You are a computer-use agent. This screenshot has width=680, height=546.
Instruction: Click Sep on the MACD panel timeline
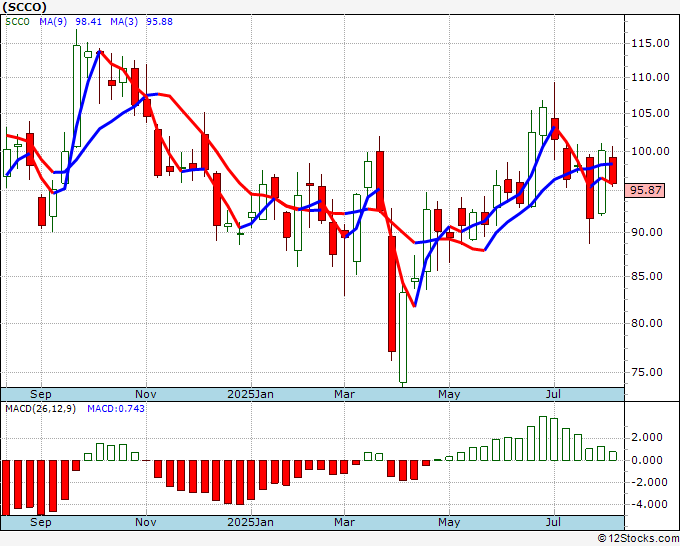pyautogui.click(x=41, y=522)
